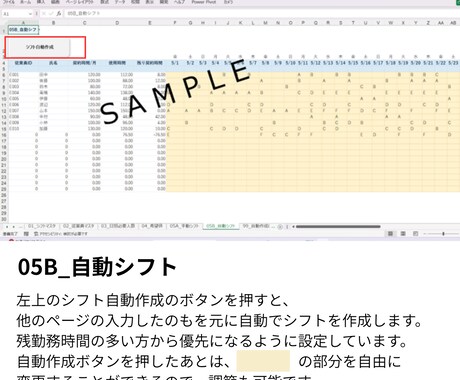460x380 pixels.
Task: Open the データ ribbon tab
Action: (120, 2)
